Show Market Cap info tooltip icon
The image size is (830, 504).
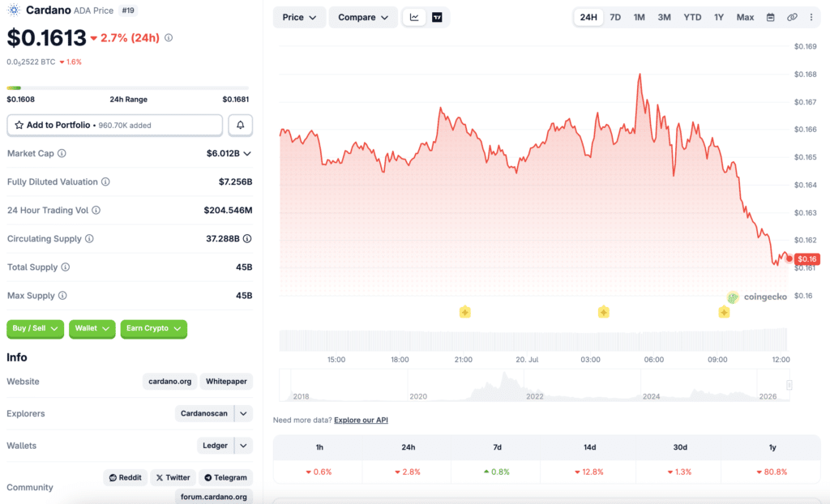click(x=62, y=153)
